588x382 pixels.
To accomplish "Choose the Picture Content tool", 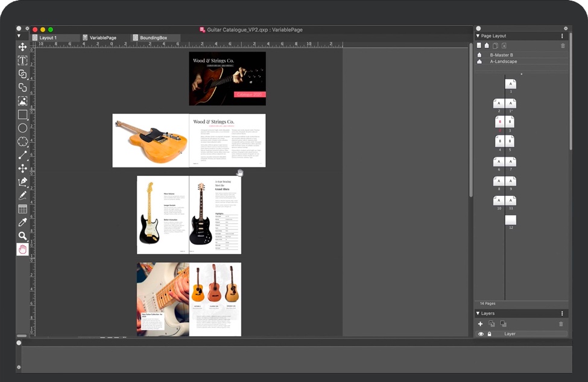I will [22, 101].
